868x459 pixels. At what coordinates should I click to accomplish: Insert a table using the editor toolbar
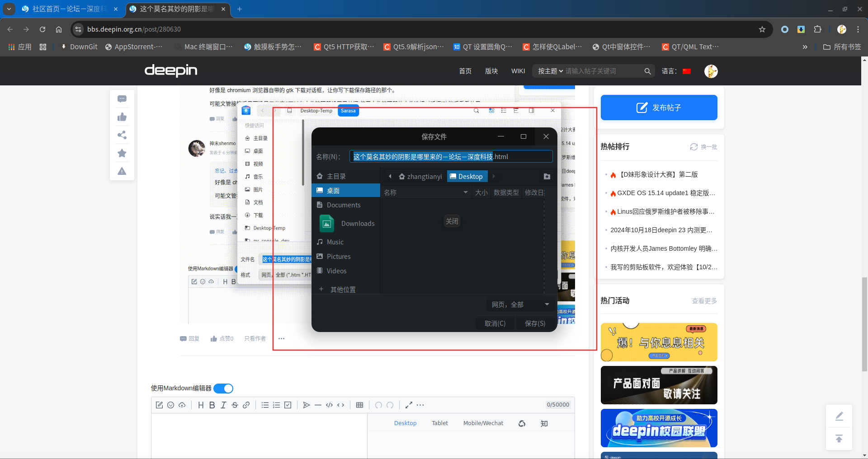coord(359,405)
